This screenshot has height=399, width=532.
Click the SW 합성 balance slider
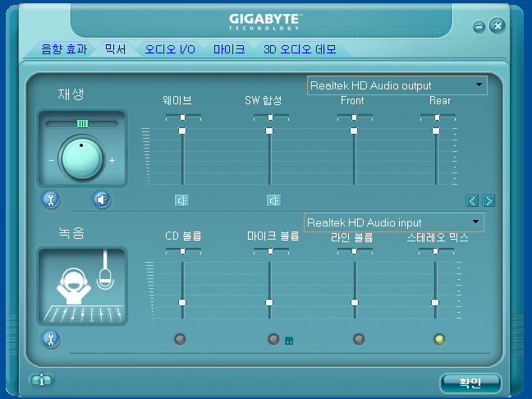(x=271, y=117)
